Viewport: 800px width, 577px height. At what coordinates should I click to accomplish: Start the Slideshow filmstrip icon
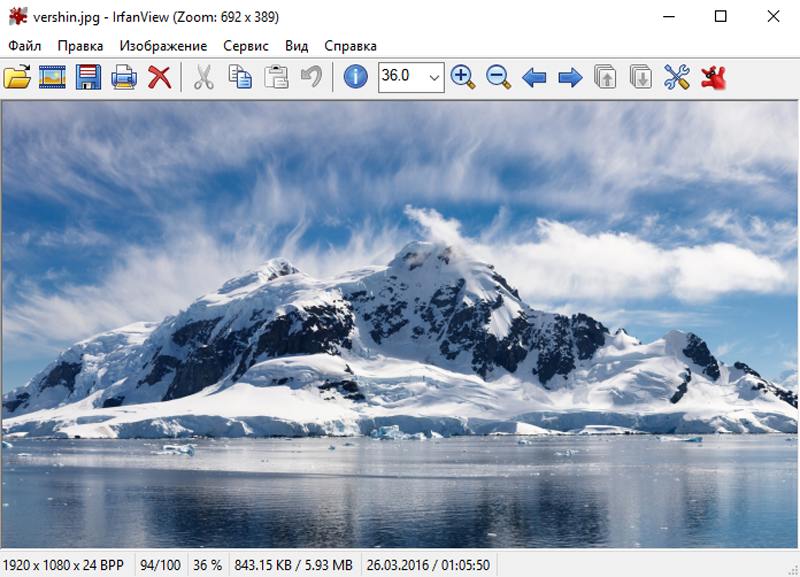(x=53, y=78)
